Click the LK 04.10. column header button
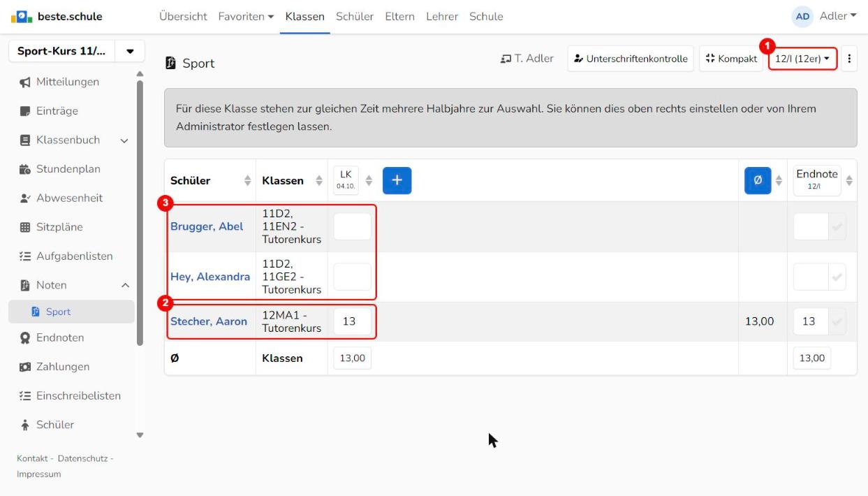 [x=346, y=180]
